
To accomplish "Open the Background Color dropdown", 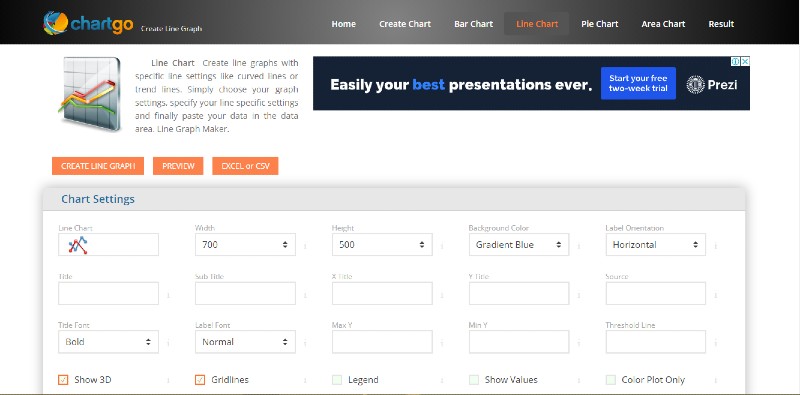I will point(519,245).
